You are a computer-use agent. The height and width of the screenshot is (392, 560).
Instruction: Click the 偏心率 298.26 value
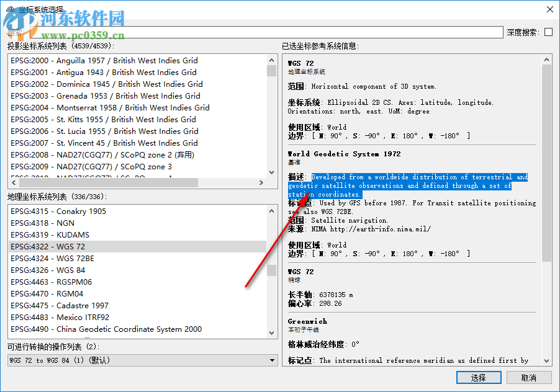coord(330,303)
